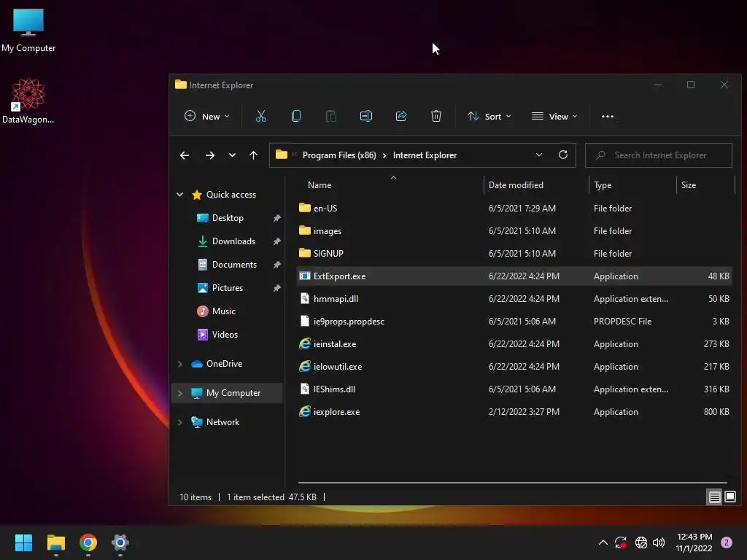Open Documents in Quick access
This screenshot has height=560, width=747.
pos(234,264)
